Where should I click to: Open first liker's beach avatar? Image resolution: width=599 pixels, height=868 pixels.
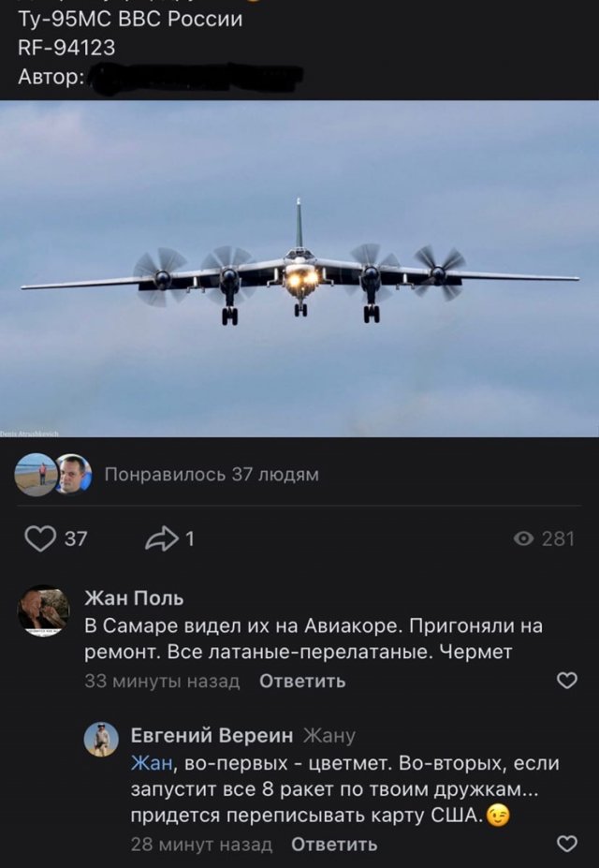[36, 475]
